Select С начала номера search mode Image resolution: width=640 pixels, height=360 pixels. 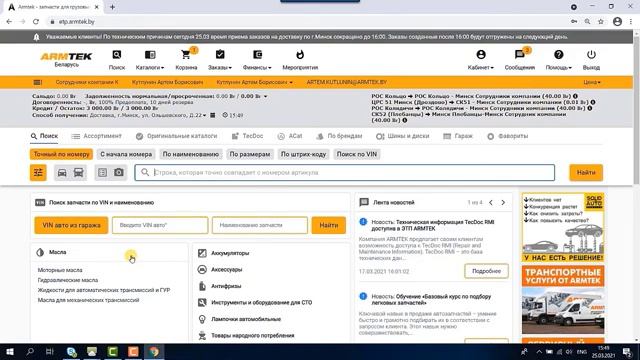pos(126,154)
